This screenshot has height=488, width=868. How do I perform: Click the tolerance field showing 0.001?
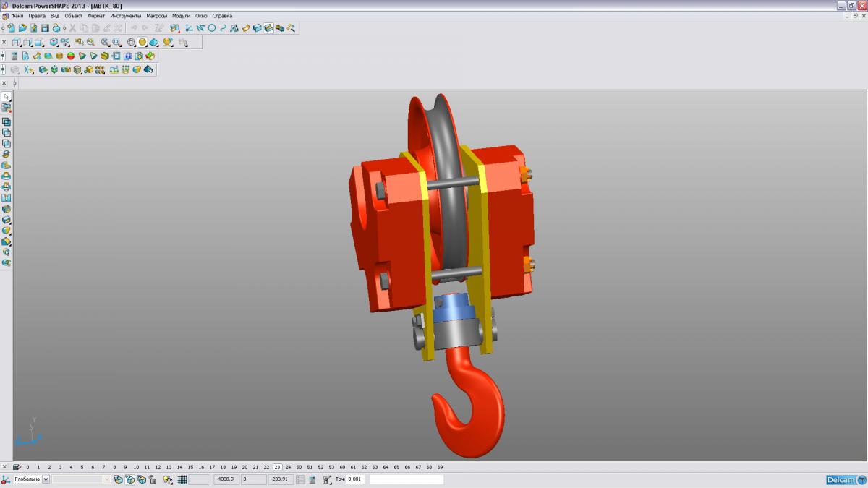tap(356, 479)
